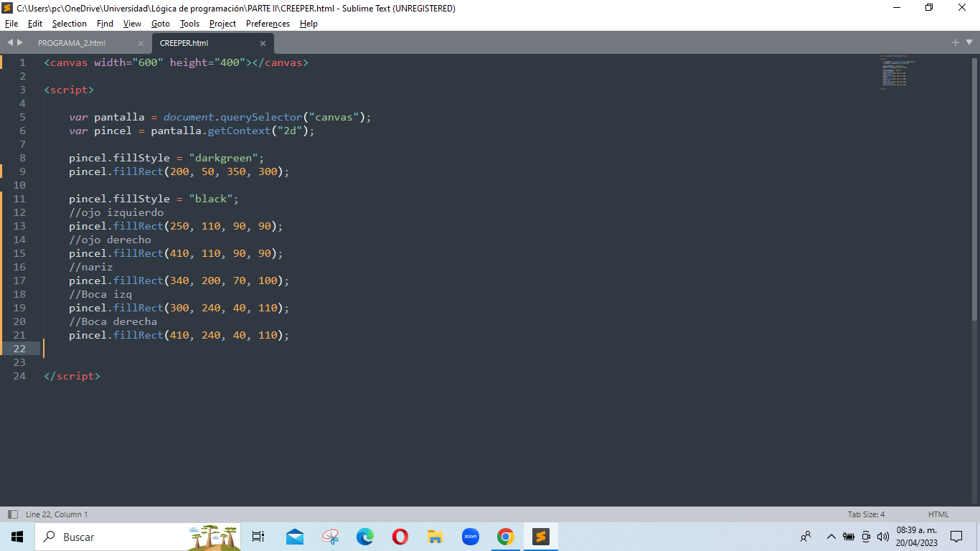Click fillRect(340, 200, 70, 100) line
This screenshot has width=980, height=551.
pos(179,281)
